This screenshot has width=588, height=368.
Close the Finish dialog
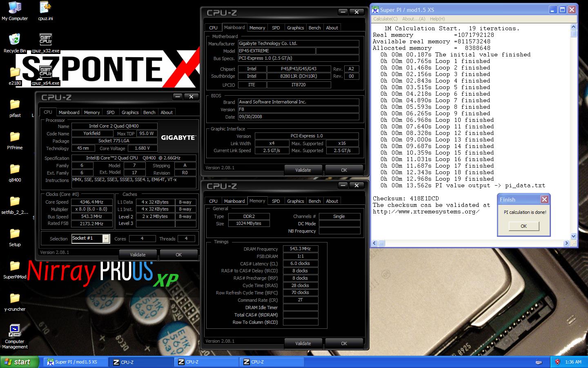tap(544, 199)
